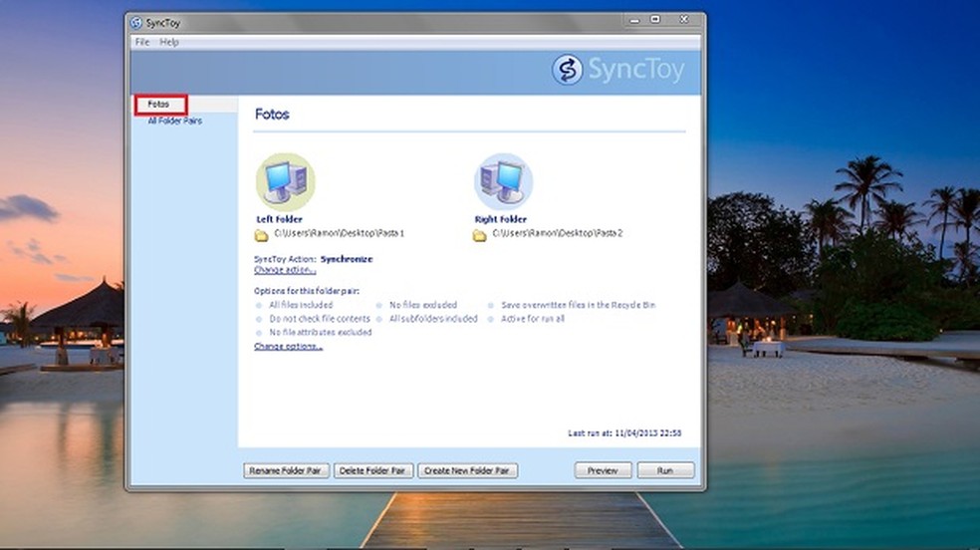980x550 pixels.
Task: Click the Change options link
Action: click(288, 347)
